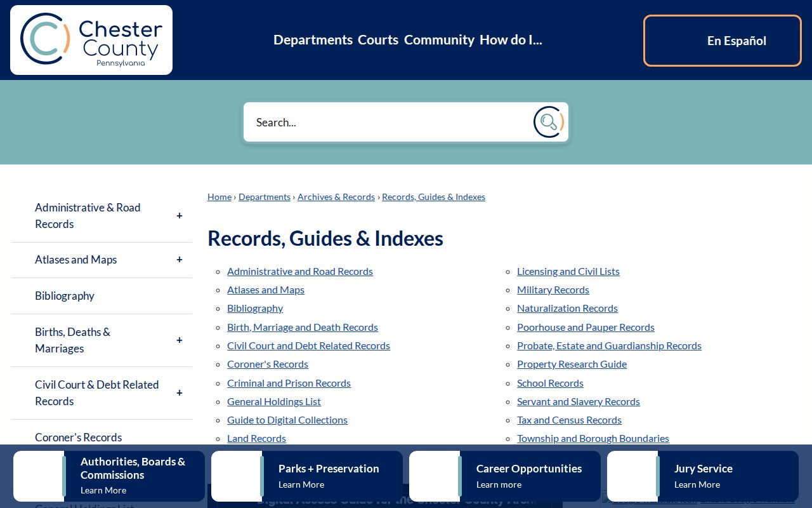Open Records, Guides & Indexes breadcrumb link

tap(433, 197)
